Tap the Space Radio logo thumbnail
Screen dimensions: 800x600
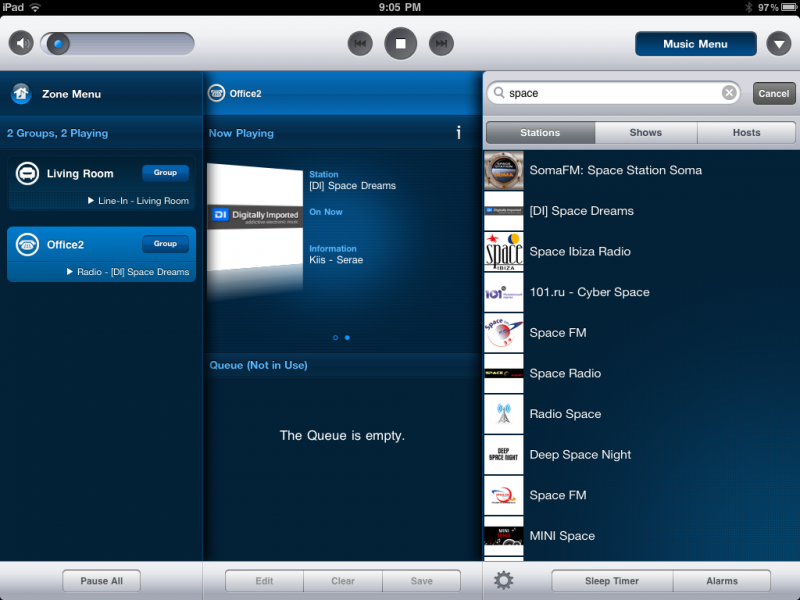click(x=504, y=373)
